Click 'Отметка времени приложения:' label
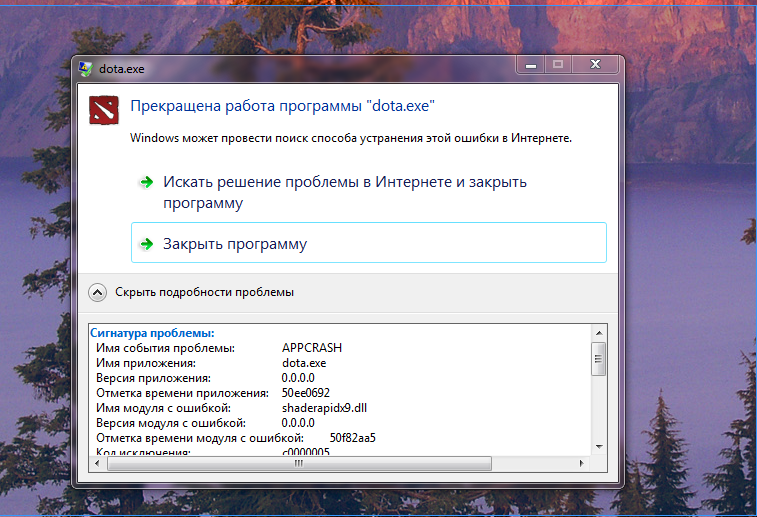Image resolution: width=757 pixels, height=517 pixels. click(182, 393)
